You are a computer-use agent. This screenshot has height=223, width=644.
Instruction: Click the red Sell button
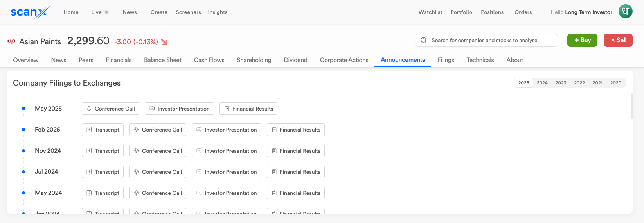click(618, 40)
